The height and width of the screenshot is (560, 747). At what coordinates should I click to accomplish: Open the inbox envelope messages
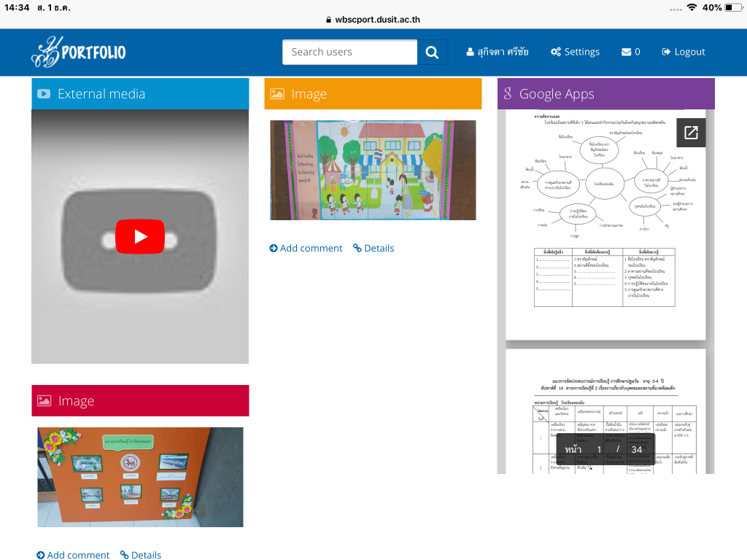(630, 52)
